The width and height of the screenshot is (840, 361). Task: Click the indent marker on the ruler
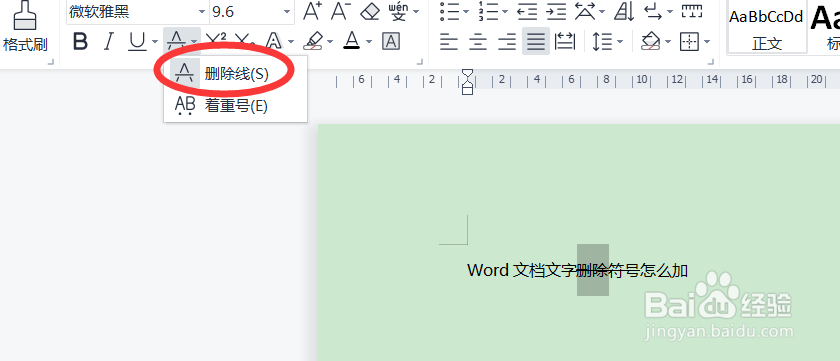pos(468,81)
